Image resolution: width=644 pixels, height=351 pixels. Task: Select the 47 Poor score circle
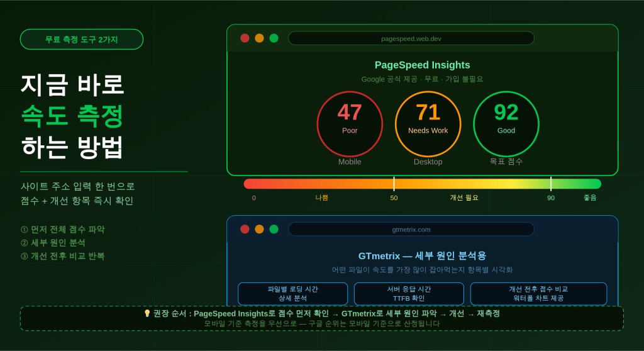[350, 124]
